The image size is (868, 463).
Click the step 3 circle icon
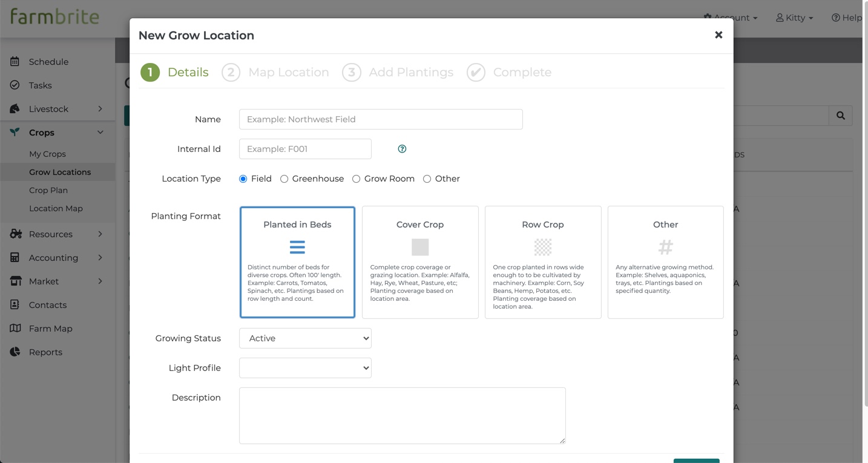coord(352,73)
